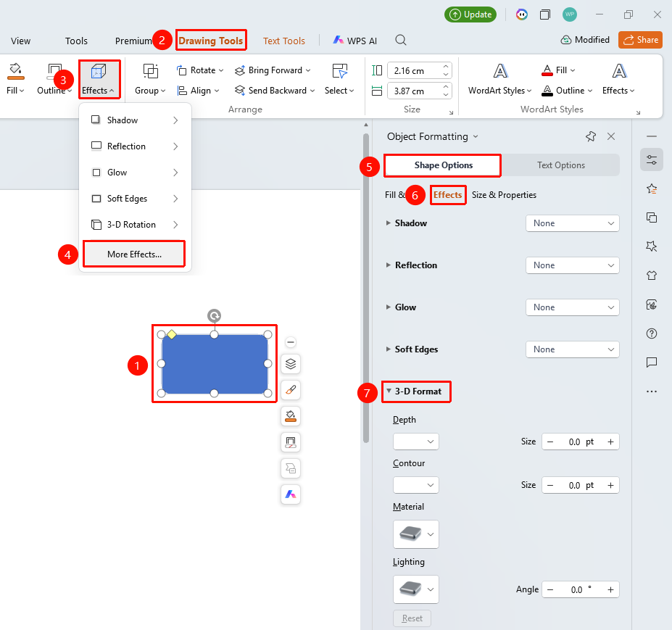Close the Object Formatting panel
The height and width of the screenshot is (630, 672).
[611, 136]
